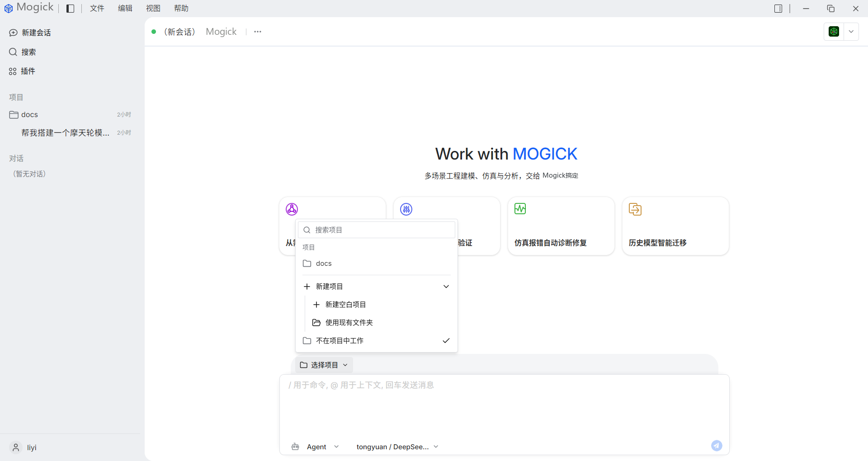Click the Mogick label next to session title
The height and width of the screenshot is (461, 868).
(x=221, y=32)
